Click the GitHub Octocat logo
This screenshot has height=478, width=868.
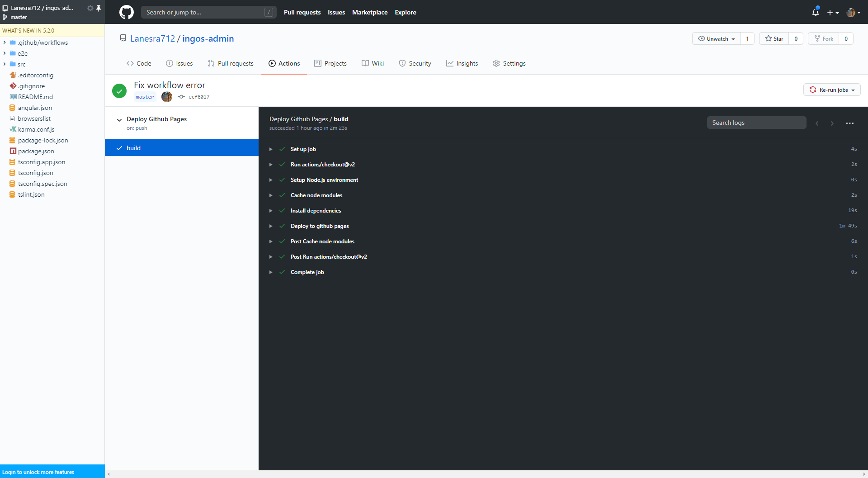pos(127,12)
